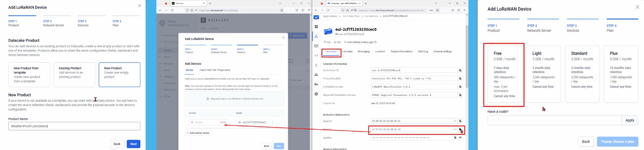Focus the Product Name input field
Viewport: 644px width, 150px height.
click(74, 126)
